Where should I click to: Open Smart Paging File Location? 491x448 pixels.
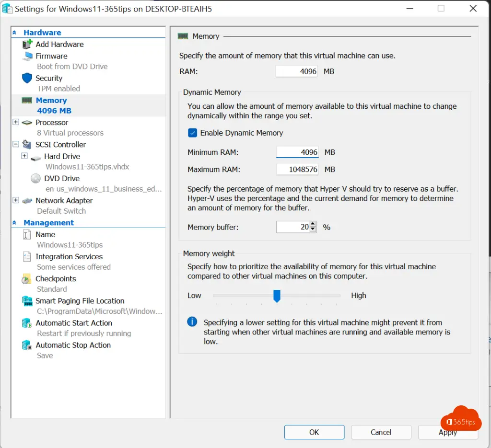[x=80, y=301]
